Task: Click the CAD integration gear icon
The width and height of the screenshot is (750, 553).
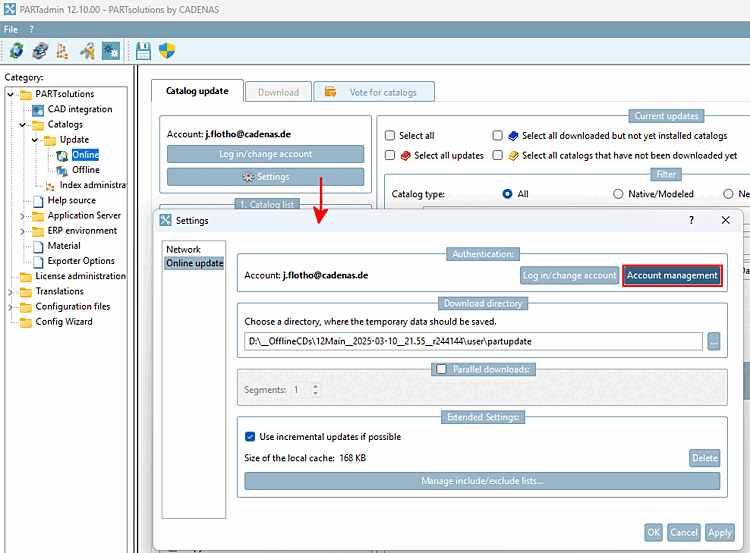Action: pos(38,110)
